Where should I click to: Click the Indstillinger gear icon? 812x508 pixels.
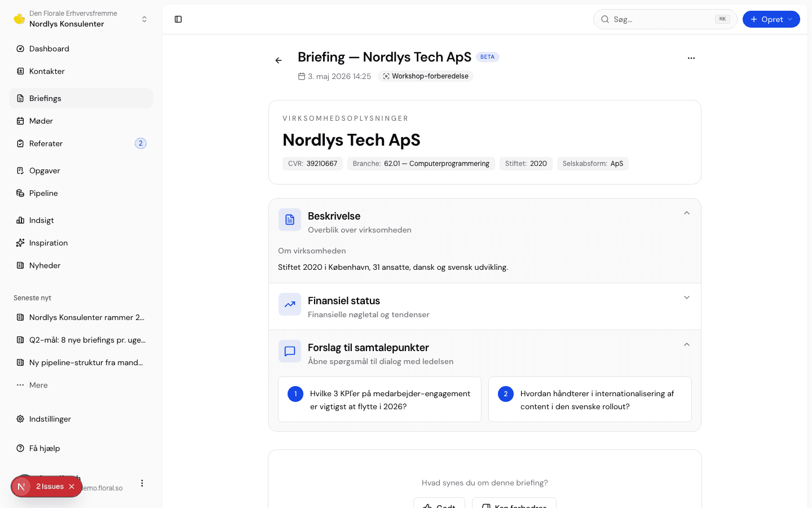pyautogui.click(x=20, y=419)
